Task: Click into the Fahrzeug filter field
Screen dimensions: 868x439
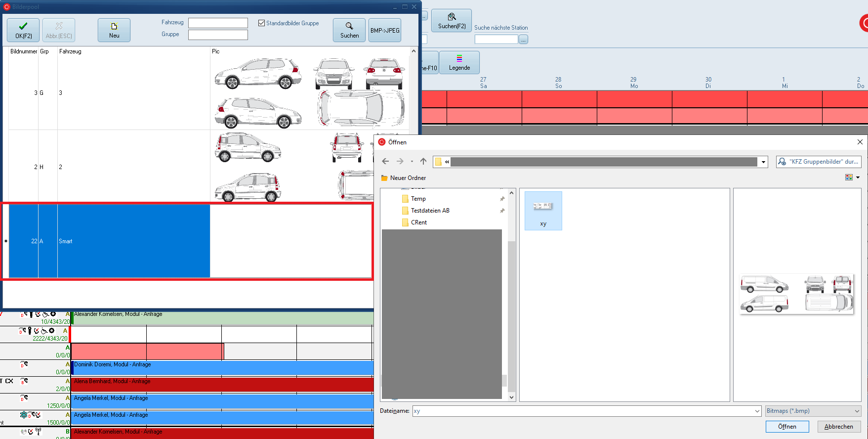Action: click(x=218, y=23)
